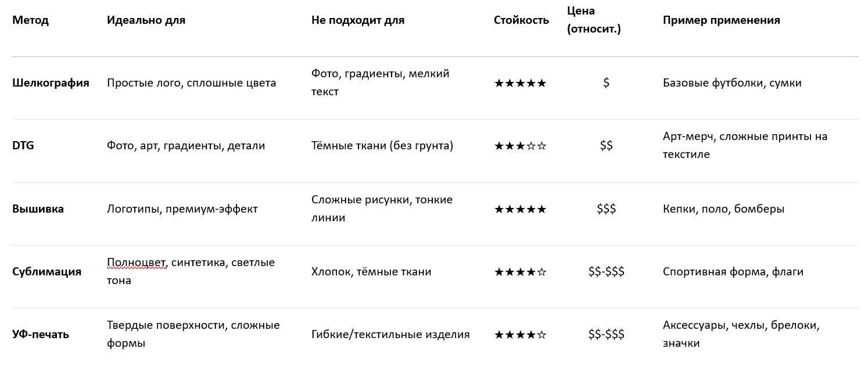
Task: Select the 'Не подходит для' header cell
Action: (357, 20)
